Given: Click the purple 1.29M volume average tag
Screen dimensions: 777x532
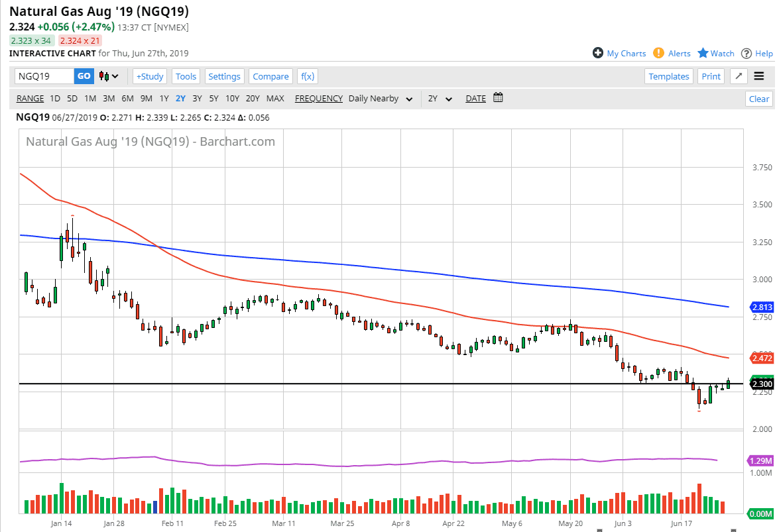Looking at the screenshot, I should click(x=760, y=460).
